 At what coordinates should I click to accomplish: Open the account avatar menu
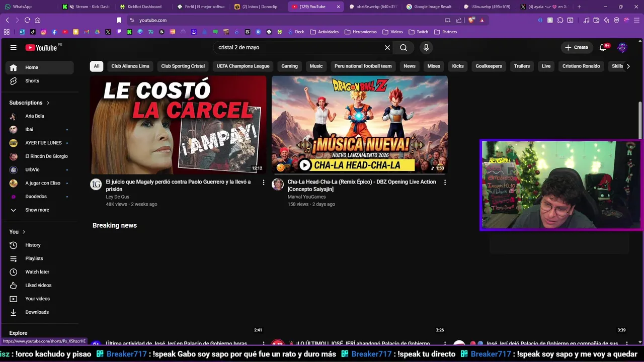[x=622, y=47]
